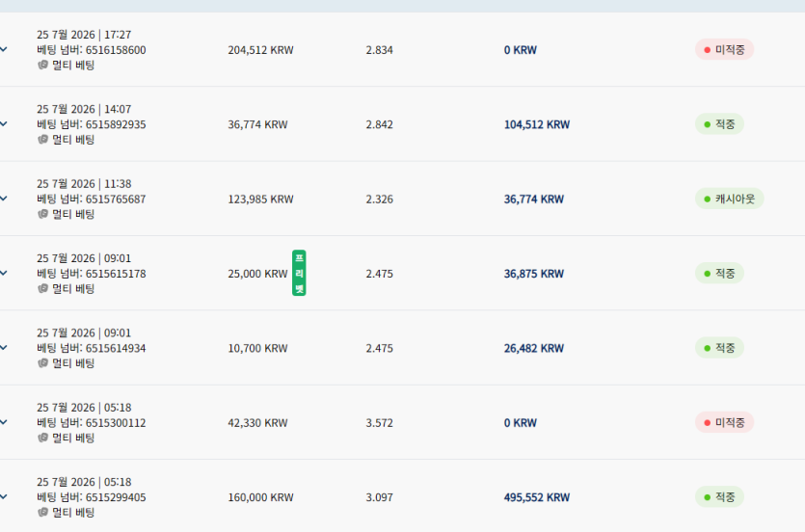Expand bet 6516158600 row chevron
Image resolution: width=805 pixels, height=532 pixels.
3,50
